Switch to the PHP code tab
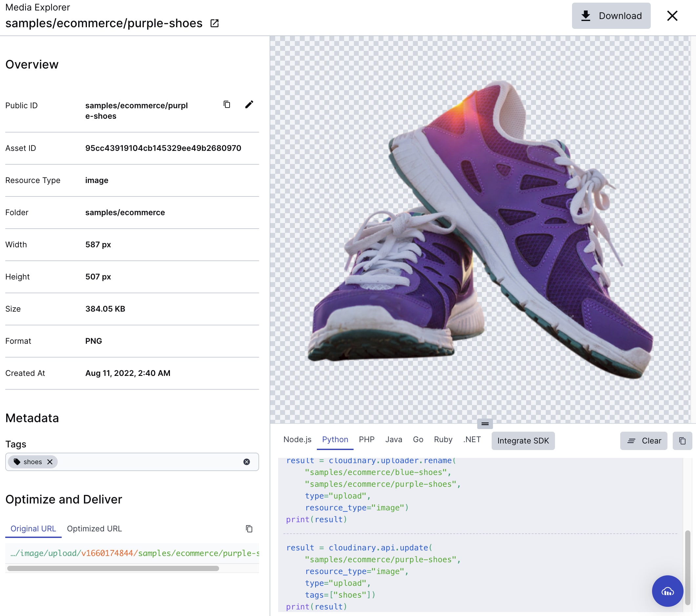The height and width of the screenshot is (616, 696). 366,440
